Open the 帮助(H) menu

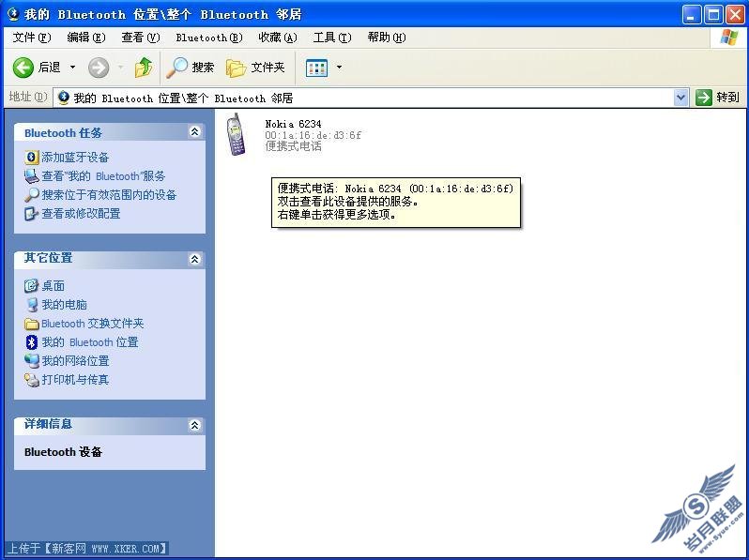pyautogui.click(x=387, y=38)
